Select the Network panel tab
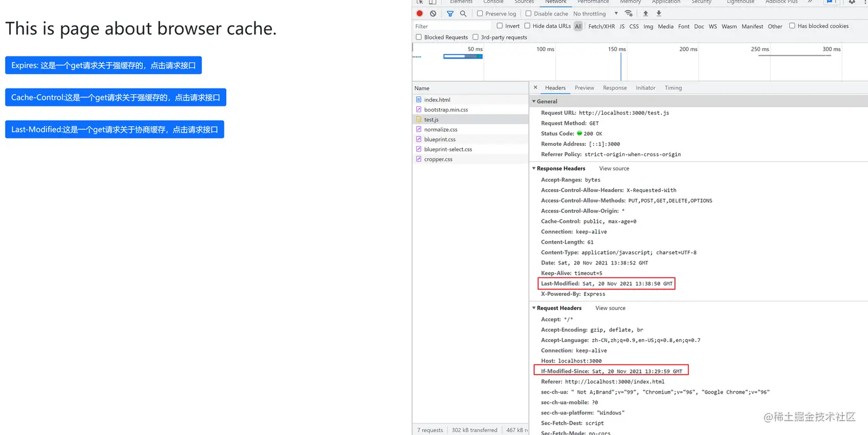The width and height of the screenshot is (868, 435). pyautogui.click(x=556, y=2)
